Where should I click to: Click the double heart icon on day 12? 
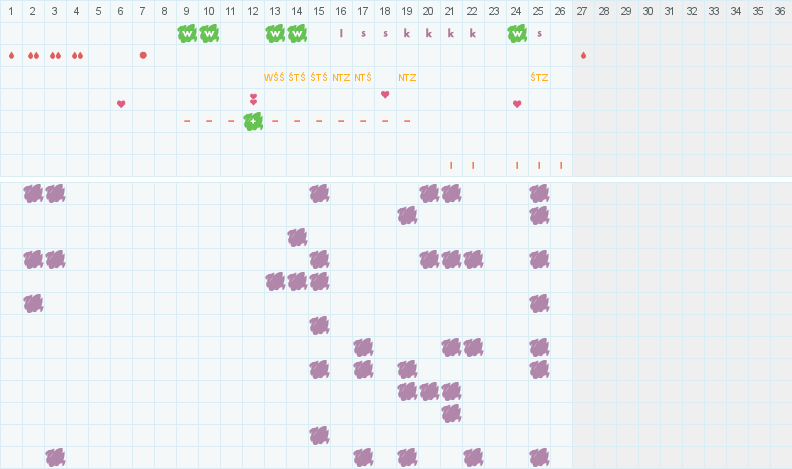[x=253, y=99]
